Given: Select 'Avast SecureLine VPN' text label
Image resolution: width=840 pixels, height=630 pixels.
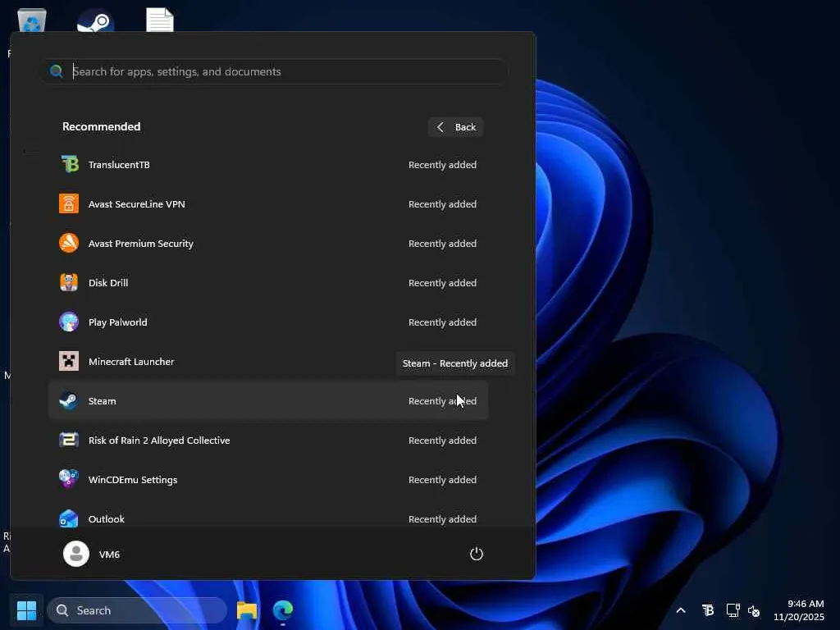Looking at the screenshot, I should click(x=137, y=204).
